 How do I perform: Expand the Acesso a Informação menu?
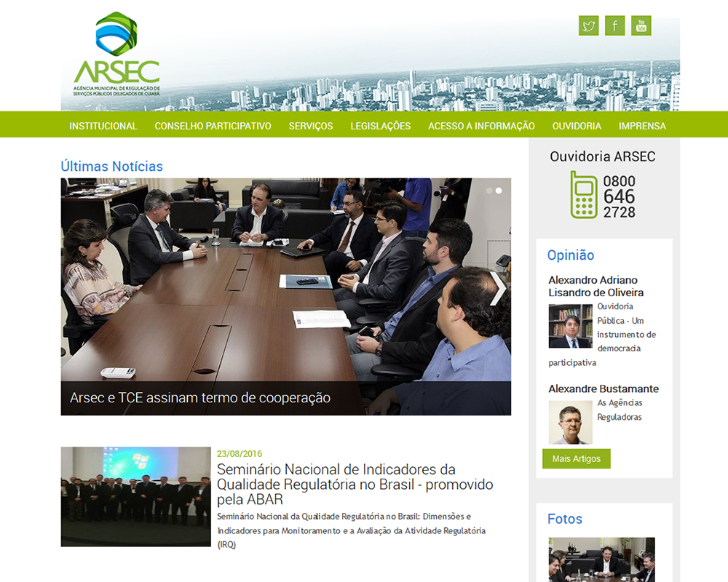coord(481,126)
